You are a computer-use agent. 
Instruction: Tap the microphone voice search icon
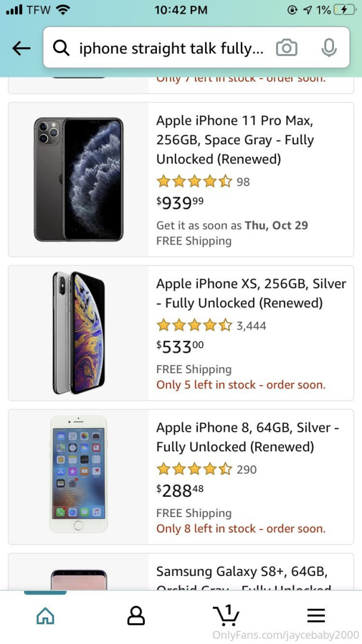(x=329, y=48)
